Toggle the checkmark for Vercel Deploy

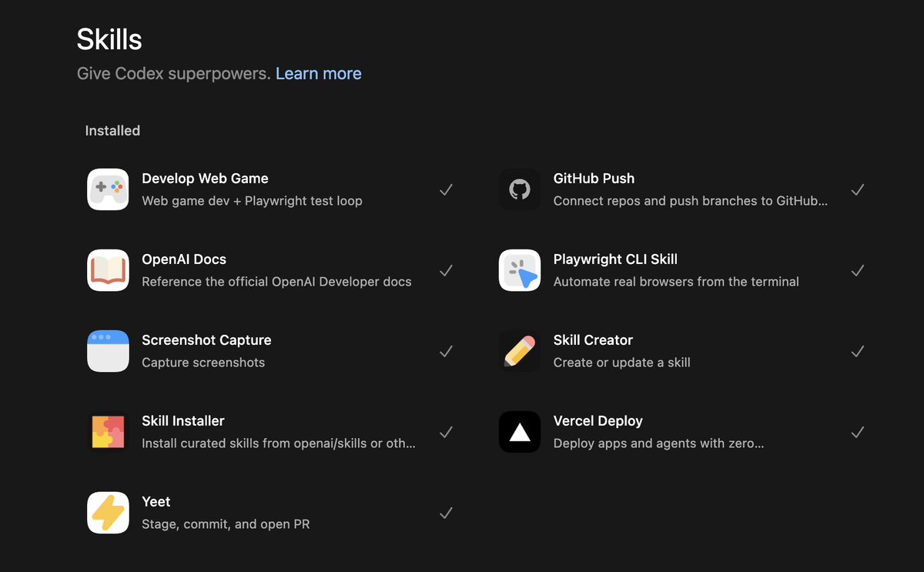(x=858, y=432)
